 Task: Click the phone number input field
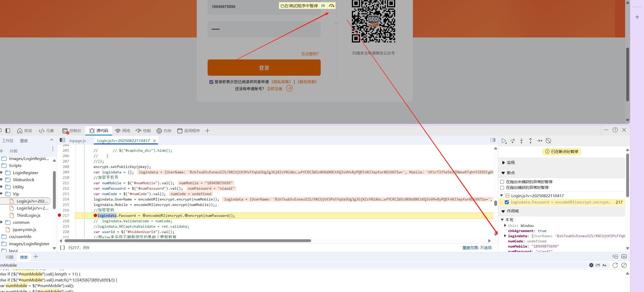point(243,7)
